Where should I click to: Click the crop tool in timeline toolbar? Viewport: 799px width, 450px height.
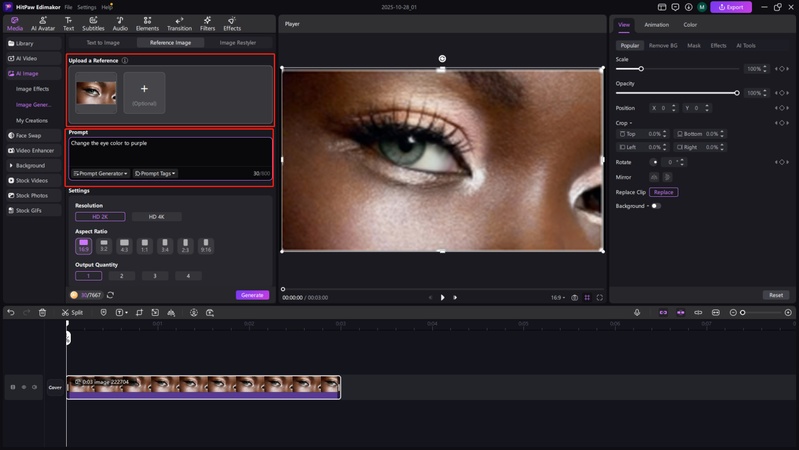(x=139, y=312)
